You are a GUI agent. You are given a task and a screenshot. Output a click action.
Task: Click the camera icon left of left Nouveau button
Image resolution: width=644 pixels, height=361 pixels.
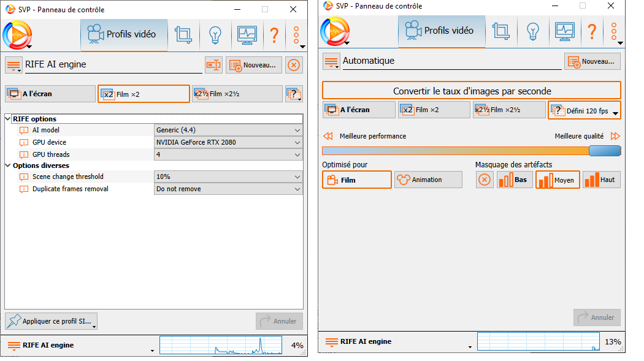pyautogui.click(x=213, y=65)
